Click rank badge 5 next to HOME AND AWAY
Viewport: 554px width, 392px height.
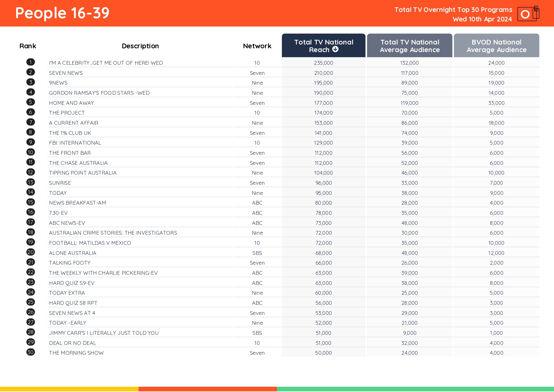(30, 102)
